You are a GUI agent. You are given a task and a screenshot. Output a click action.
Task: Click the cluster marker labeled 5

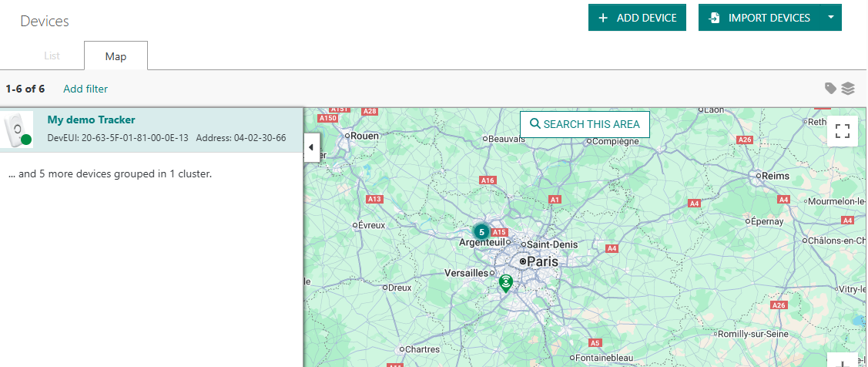(481, 231)
